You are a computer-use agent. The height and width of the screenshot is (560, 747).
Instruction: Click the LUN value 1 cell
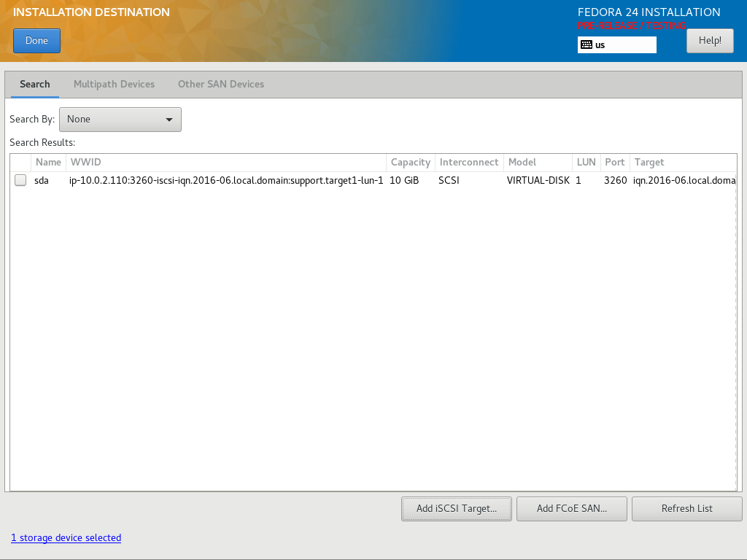click(578, 181)
